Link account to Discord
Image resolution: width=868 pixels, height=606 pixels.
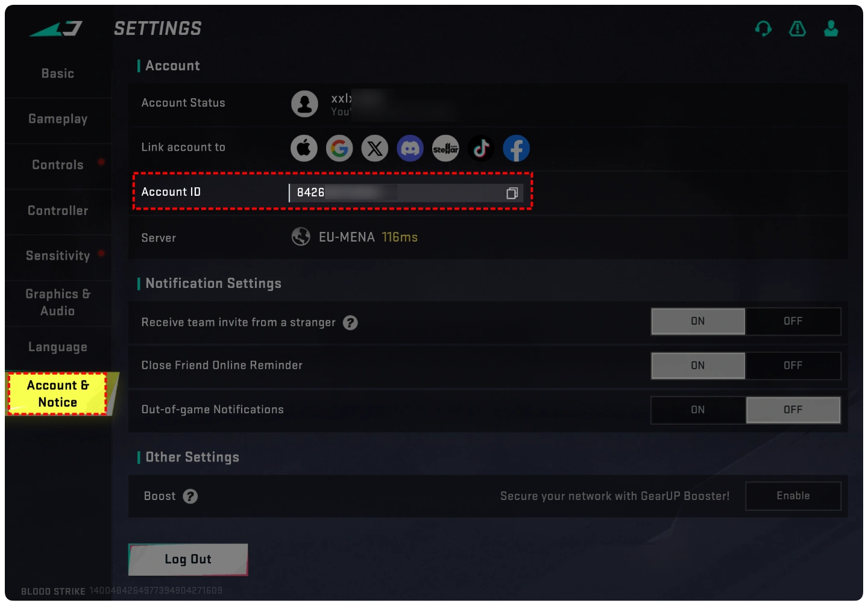coord(410,148)
